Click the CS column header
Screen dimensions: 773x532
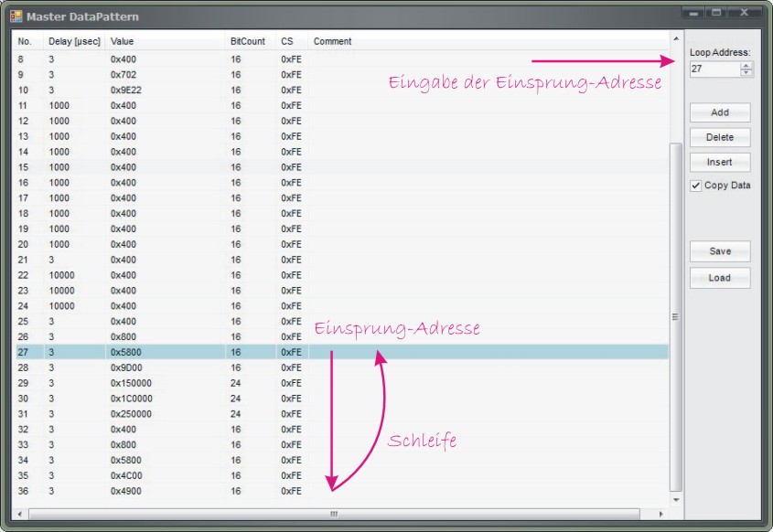tap(292, 41)
